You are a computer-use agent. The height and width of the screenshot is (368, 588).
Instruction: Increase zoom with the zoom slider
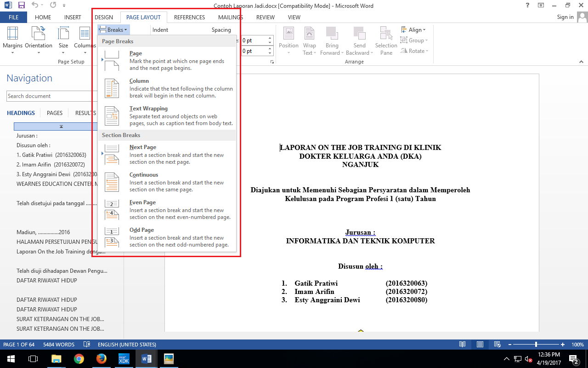[x=562, y=344]
